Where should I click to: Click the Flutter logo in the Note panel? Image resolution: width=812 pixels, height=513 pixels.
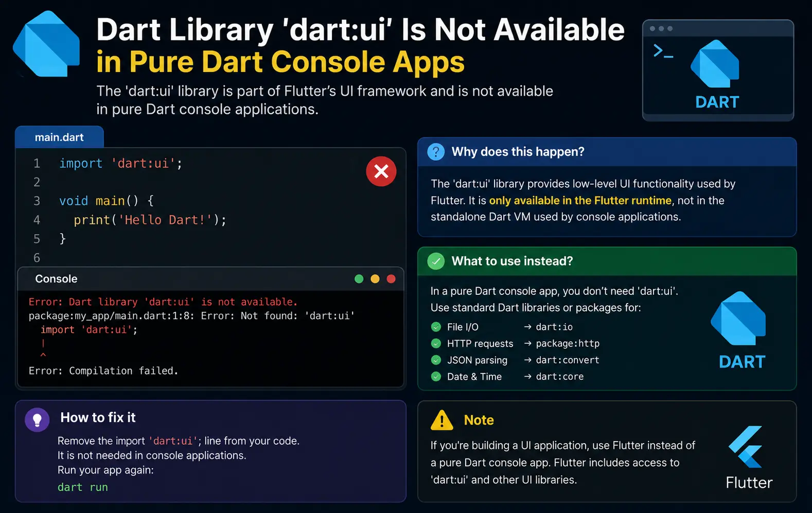[x=746, y=447]
